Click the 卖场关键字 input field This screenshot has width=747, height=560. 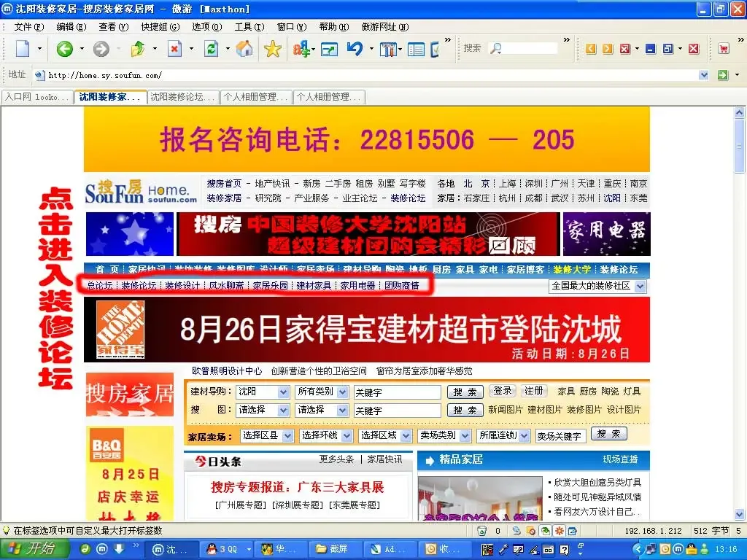[x=560, y=436]
